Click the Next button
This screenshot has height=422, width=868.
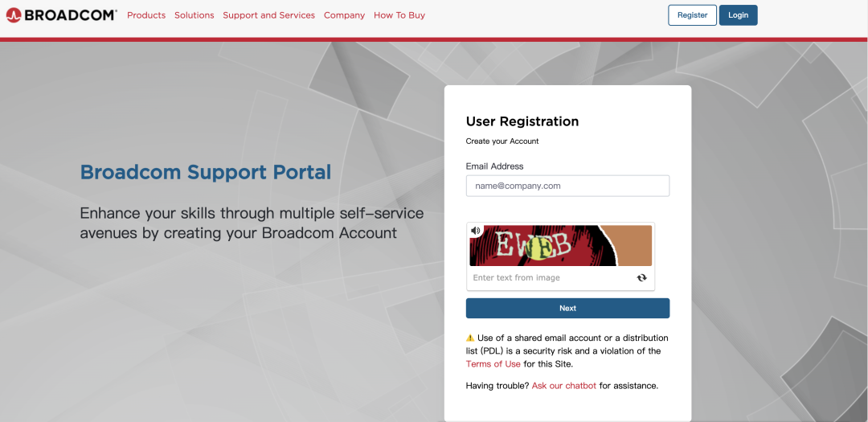coord(568,308)
